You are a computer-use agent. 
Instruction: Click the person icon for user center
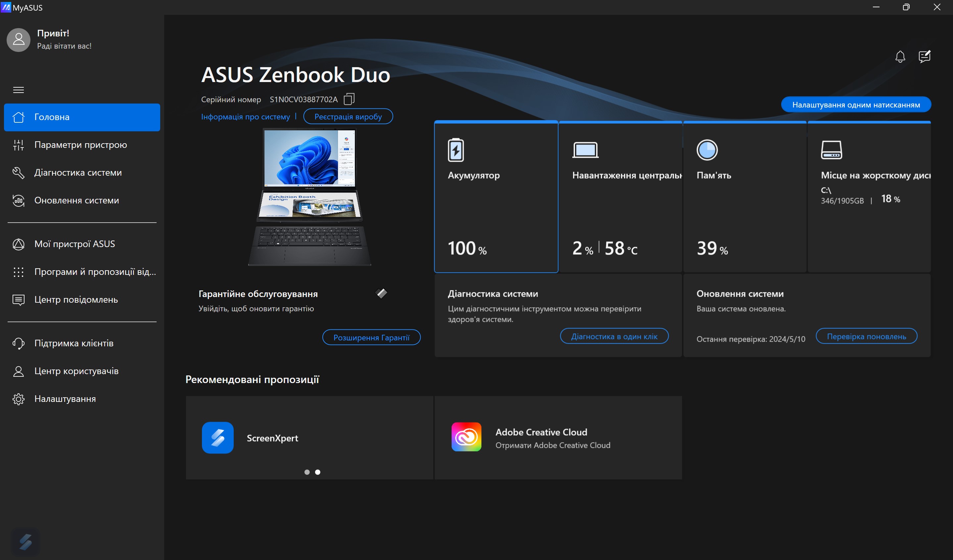19,371
